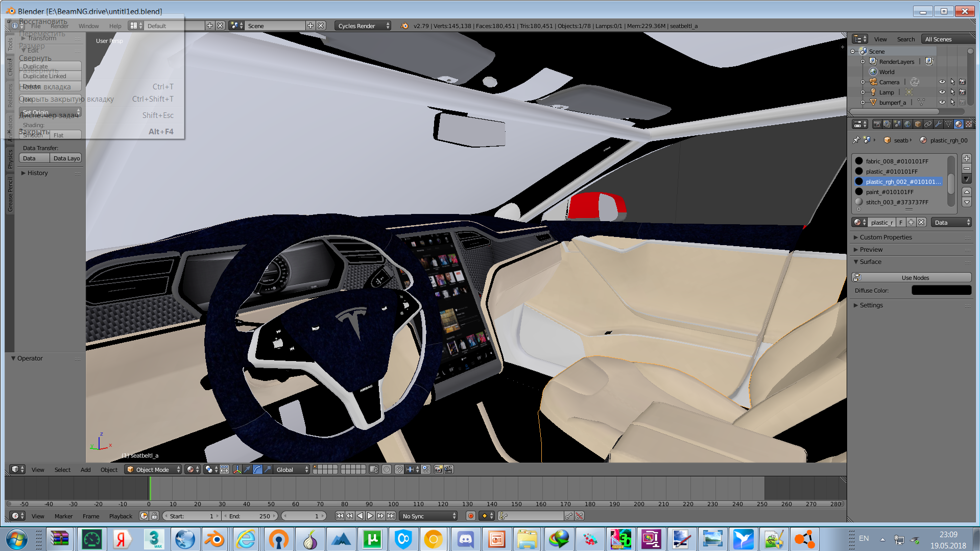Click the rotate manipulator arc icon
This screenshot has height=551, width=980.
coord(258,469)
